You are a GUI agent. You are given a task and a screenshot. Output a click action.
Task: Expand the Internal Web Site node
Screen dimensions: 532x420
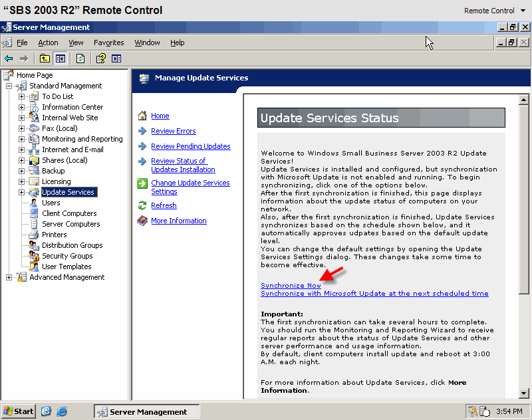click(x=22, y=118)
